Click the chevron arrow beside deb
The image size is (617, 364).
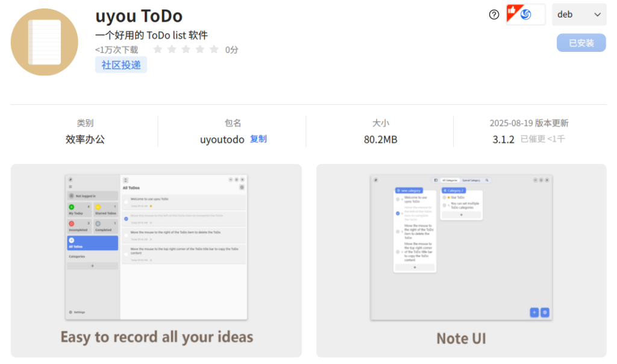(x=598, y=14)
